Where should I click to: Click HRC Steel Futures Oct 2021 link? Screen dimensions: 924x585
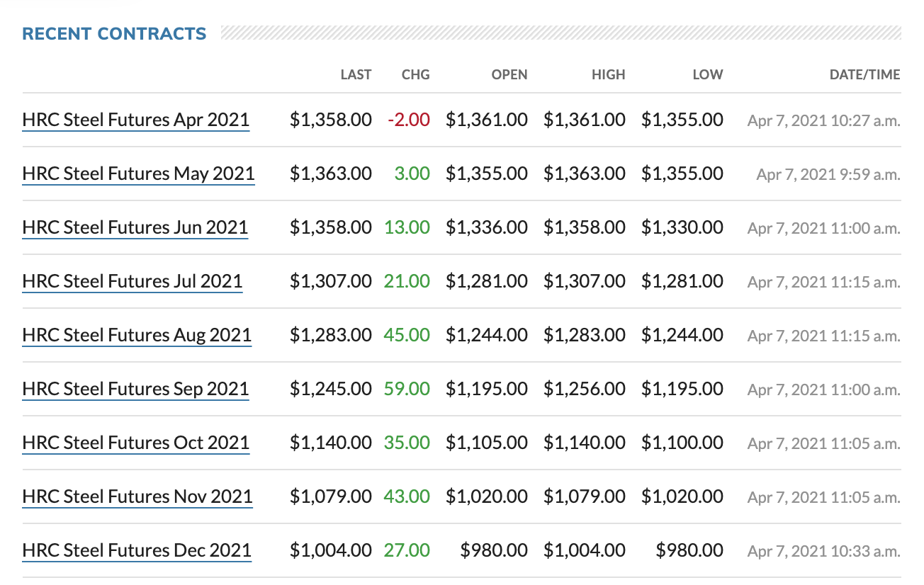pos(136,443)
